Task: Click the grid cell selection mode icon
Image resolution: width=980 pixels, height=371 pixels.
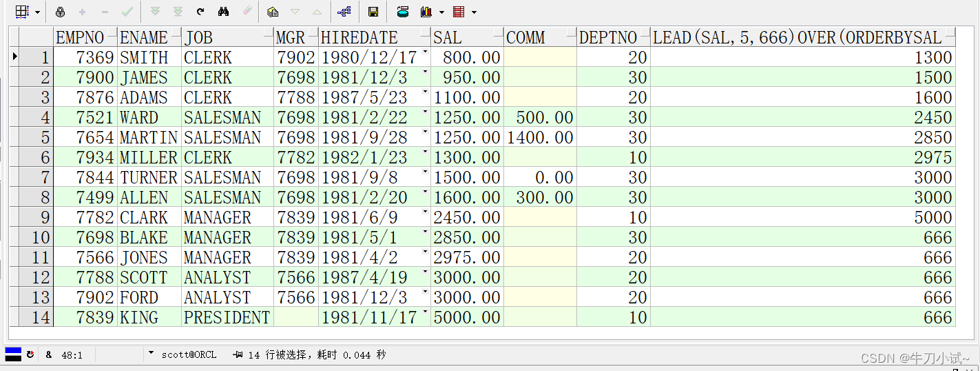Action: click(22, 12)
